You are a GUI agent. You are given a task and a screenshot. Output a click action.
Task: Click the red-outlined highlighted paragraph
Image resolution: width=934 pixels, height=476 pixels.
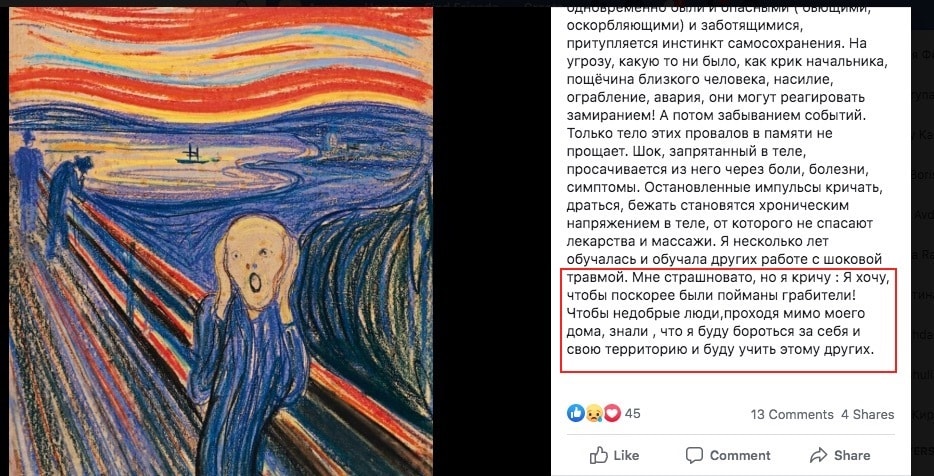point(728,321)
